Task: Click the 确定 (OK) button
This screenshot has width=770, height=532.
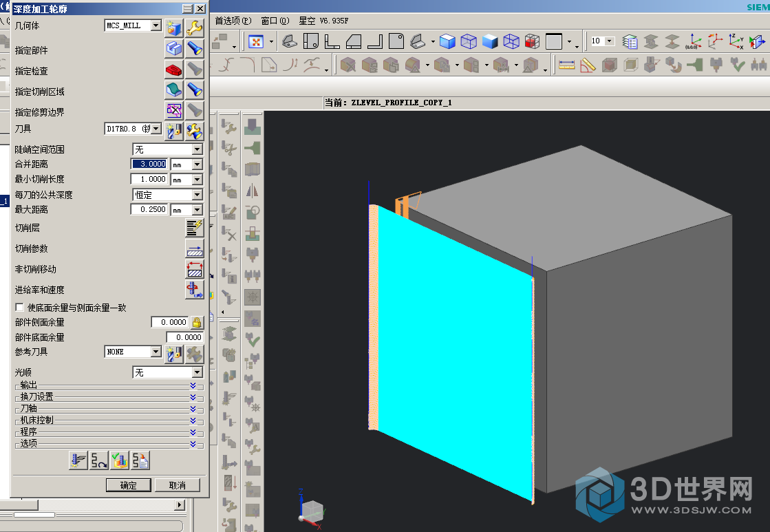Action: [128, 485]
